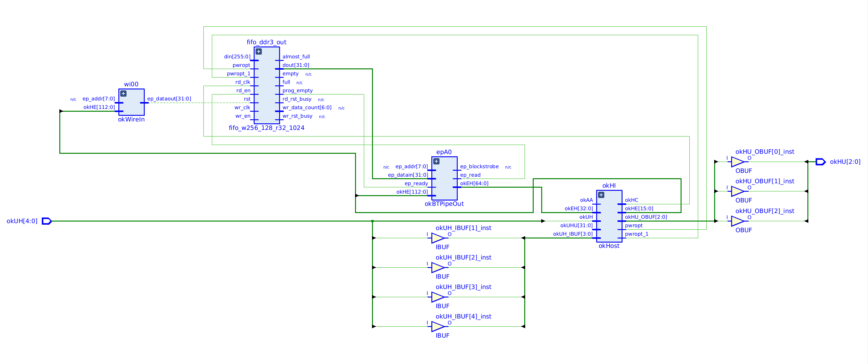
Task: Select the okEH[64:0] pin on epA0
Action: tap(474, 184)
